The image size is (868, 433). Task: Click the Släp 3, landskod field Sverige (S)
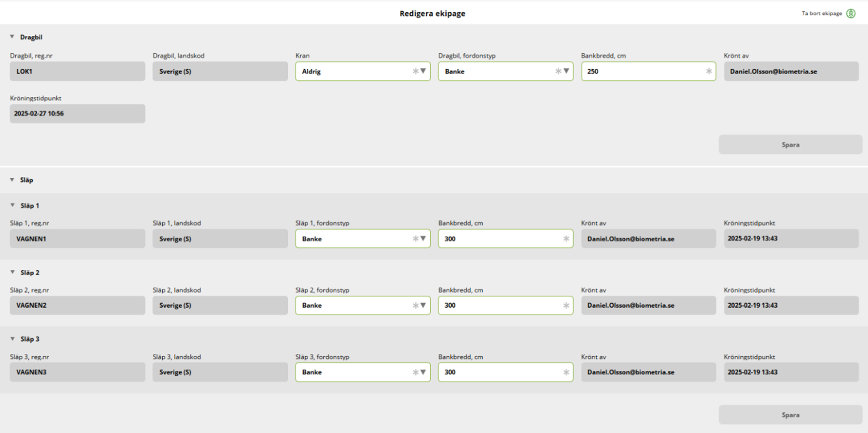pos(220,372)
